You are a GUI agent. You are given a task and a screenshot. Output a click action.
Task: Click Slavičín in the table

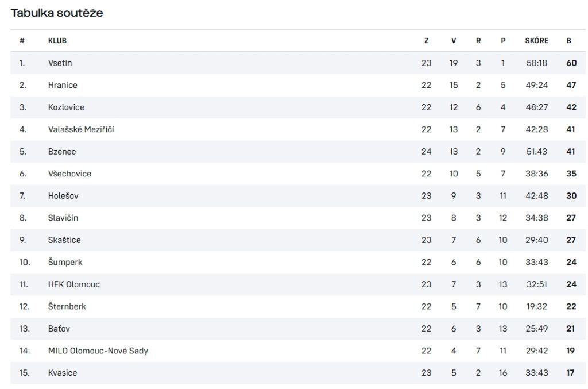click(63, 218)
